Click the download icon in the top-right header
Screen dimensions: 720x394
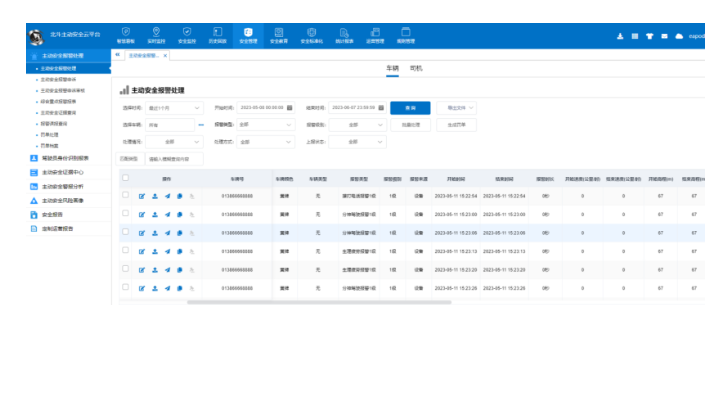coord(620,36)
